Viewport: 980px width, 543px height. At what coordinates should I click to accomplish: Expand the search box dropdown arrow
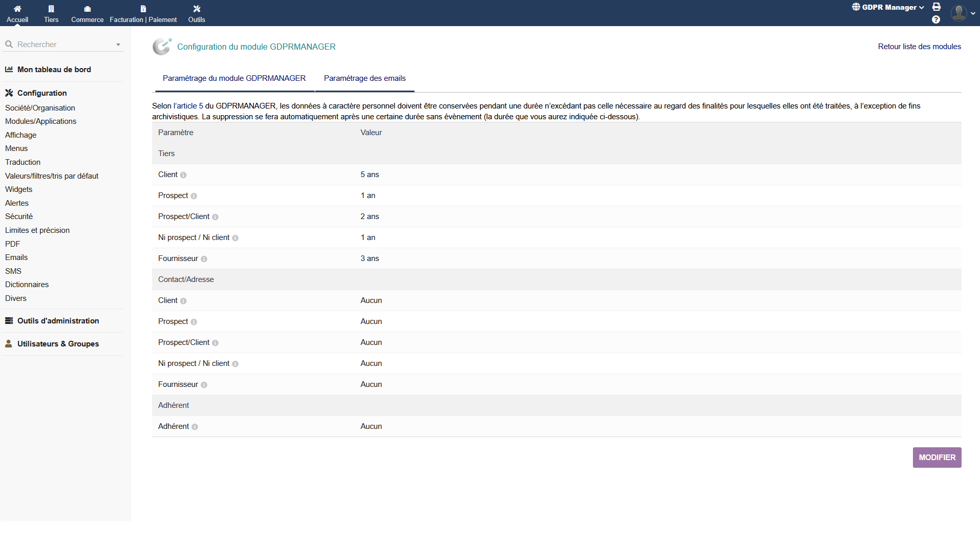[118, 45]
